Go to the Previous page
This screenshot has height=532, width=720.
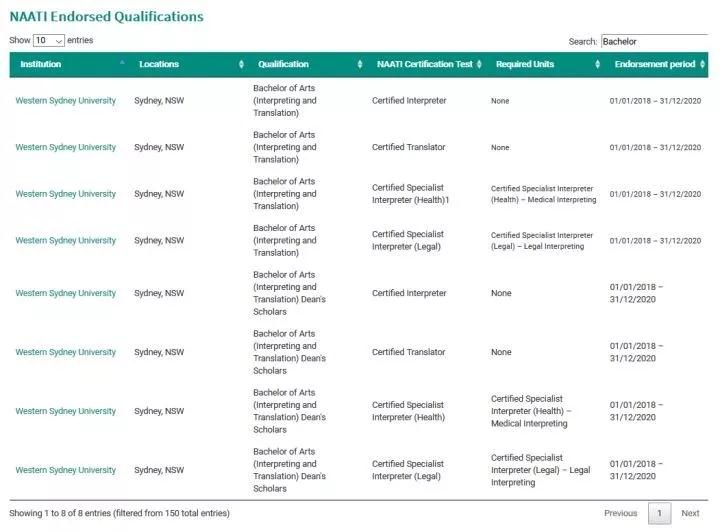(620, 513)
